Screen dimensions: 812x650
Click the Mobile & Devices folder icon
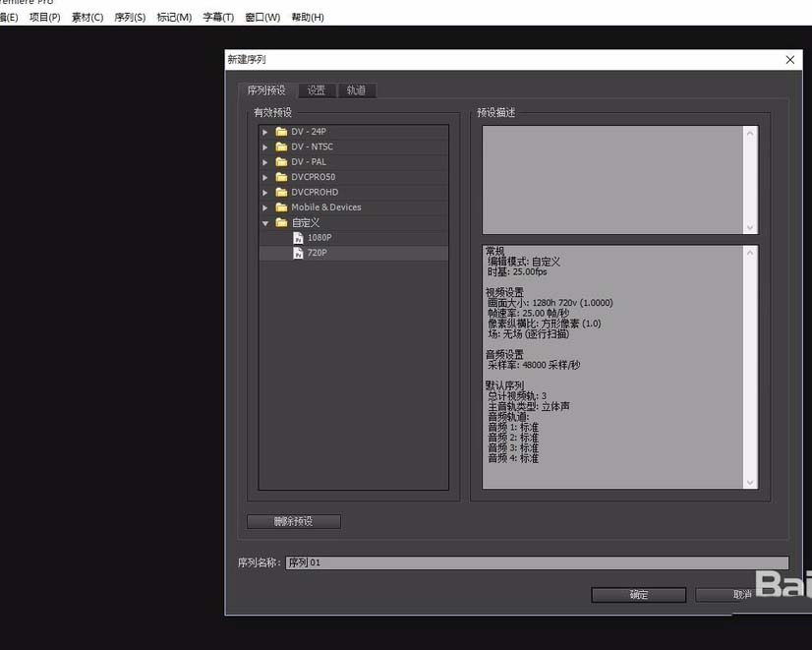click(281, 207)
